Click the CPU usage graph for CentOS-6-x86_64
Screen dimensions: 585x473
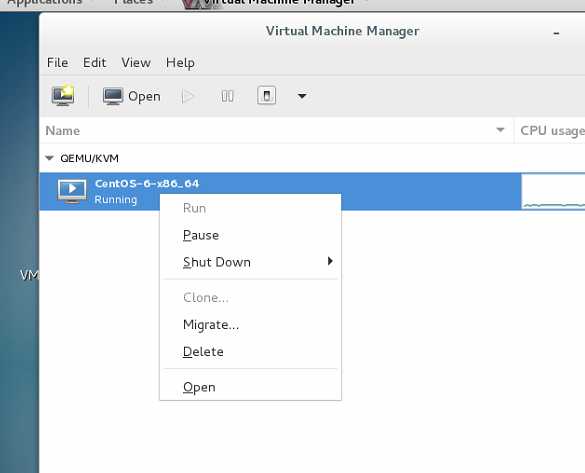coord(553,191)
